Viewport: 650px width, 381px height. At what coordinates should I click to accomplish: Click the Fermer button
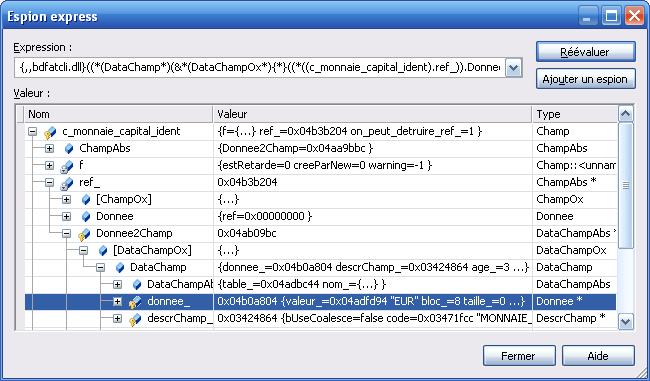[519, 356]
